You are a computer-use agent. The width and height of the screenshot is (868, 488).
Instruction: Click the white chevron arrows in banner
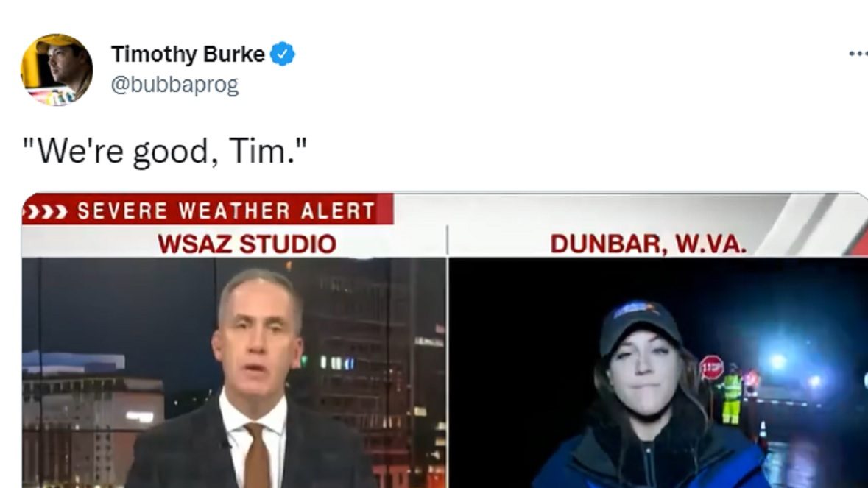point(48,211)
